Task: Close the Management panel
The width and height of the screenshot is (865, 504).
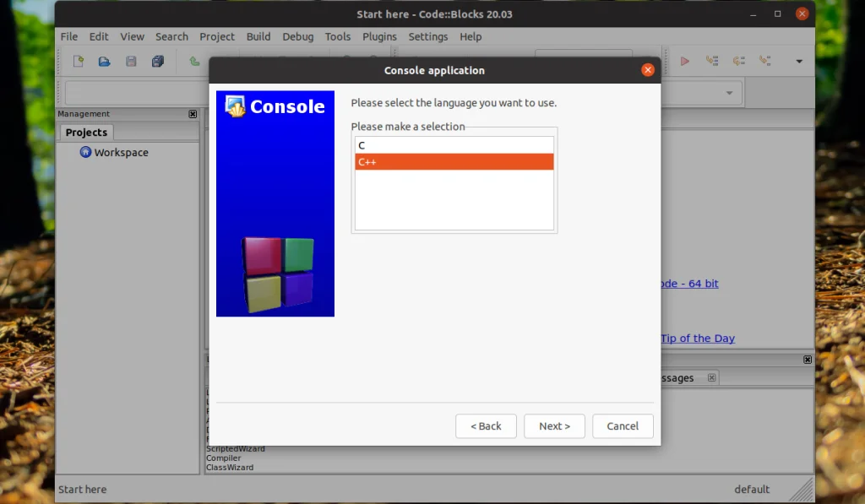Action: coord(193,113)
